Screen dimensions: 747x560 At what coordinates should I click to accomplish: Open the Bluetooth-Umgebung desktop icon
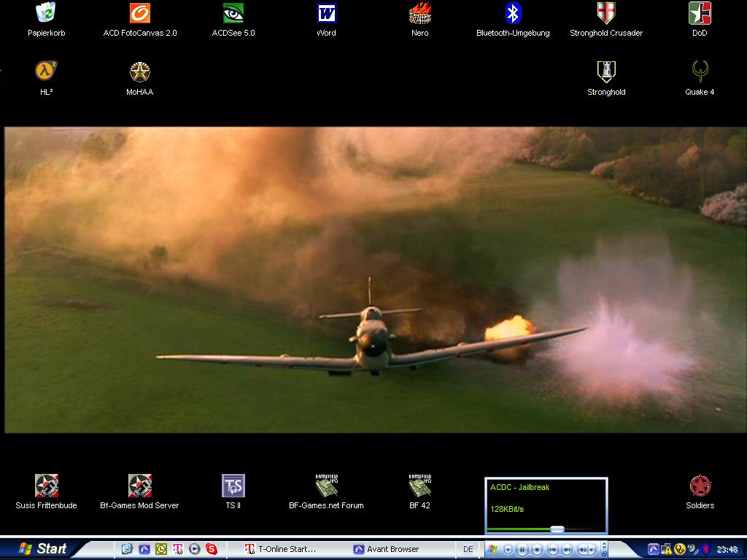click(x=513, y=14)
